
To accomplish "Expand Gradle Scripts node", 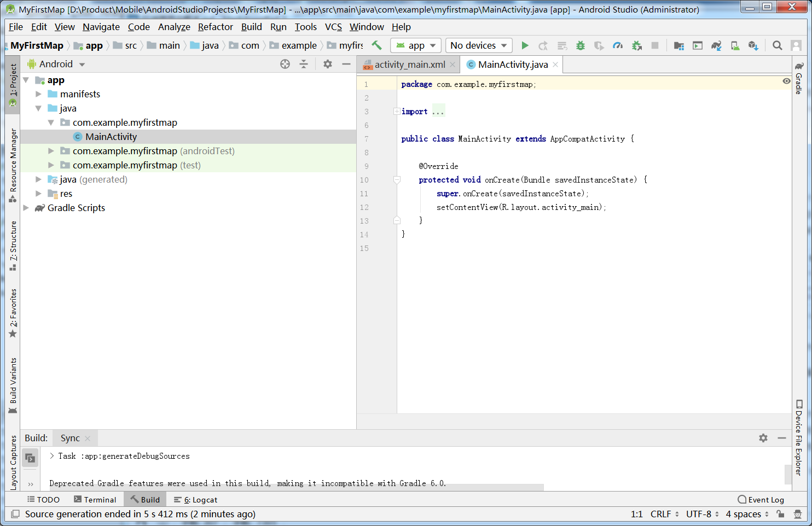I will pyautogui.click(x=26, y=208).
